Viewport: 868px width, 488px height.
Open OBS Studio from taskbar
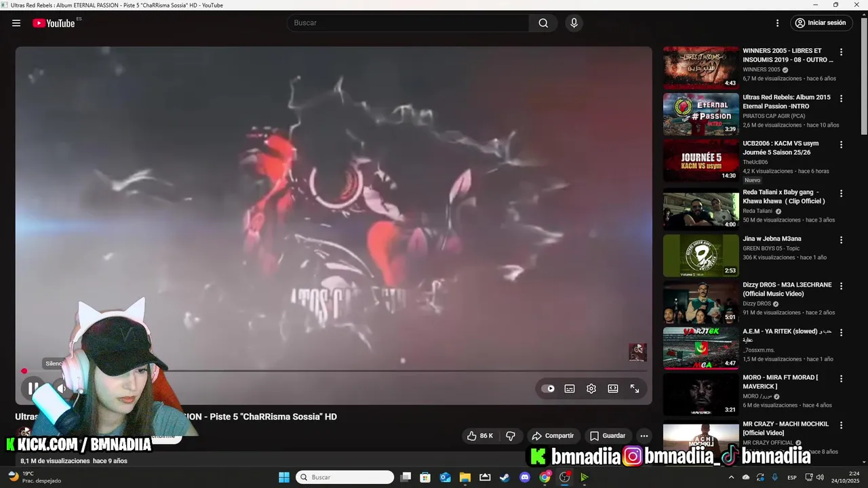point(564,477)
